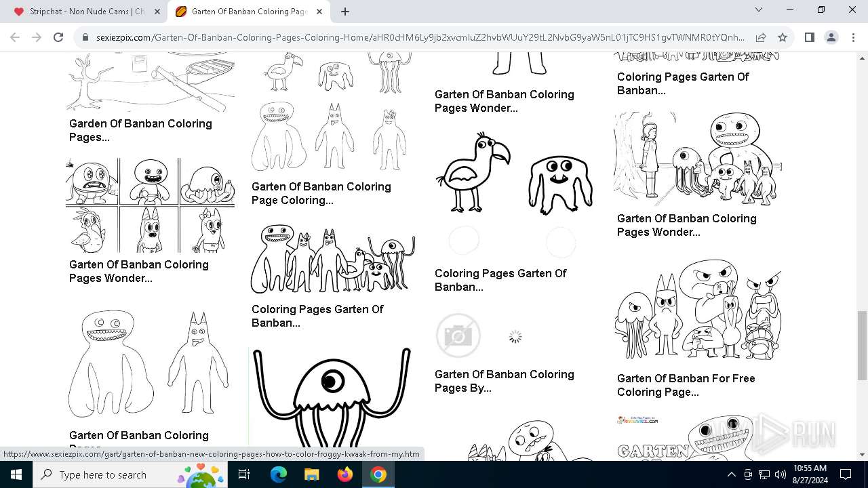The width and height of the screenshot is (868, 488).
Task: Open "Garten Of Banban Coloring Page Coloring..." link
Action: pyautogui.click(x=321, y=193)
